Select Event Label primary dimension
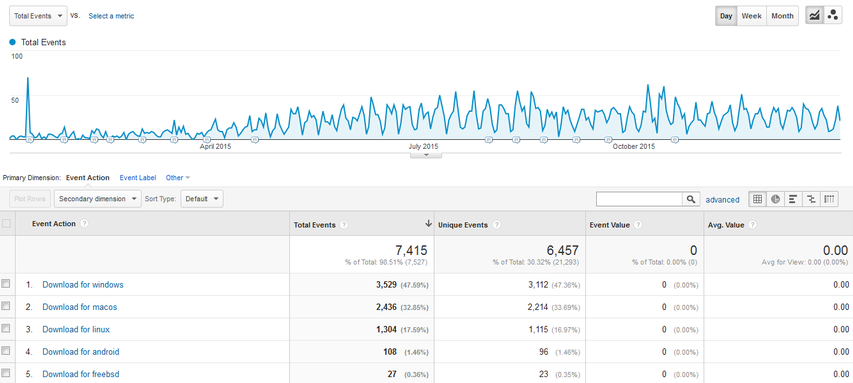Viewport: 853px width, 383px height. tap(138, 177)
